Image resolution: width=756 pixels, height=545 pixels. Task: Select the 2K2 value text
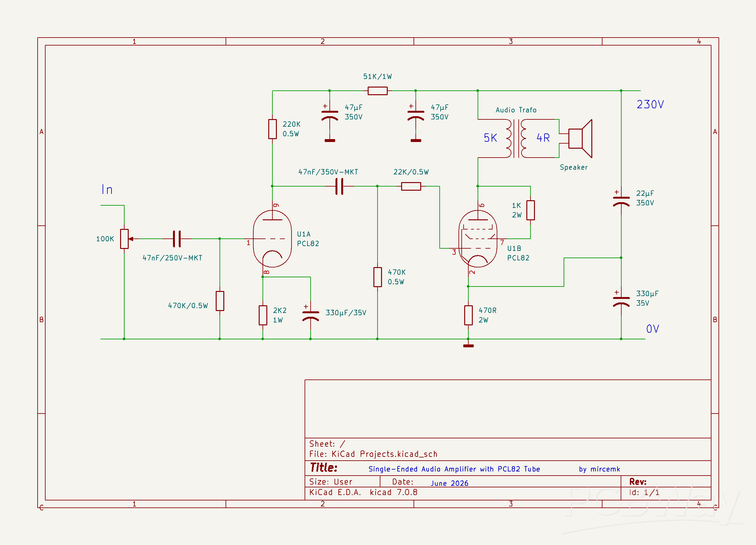280,310
